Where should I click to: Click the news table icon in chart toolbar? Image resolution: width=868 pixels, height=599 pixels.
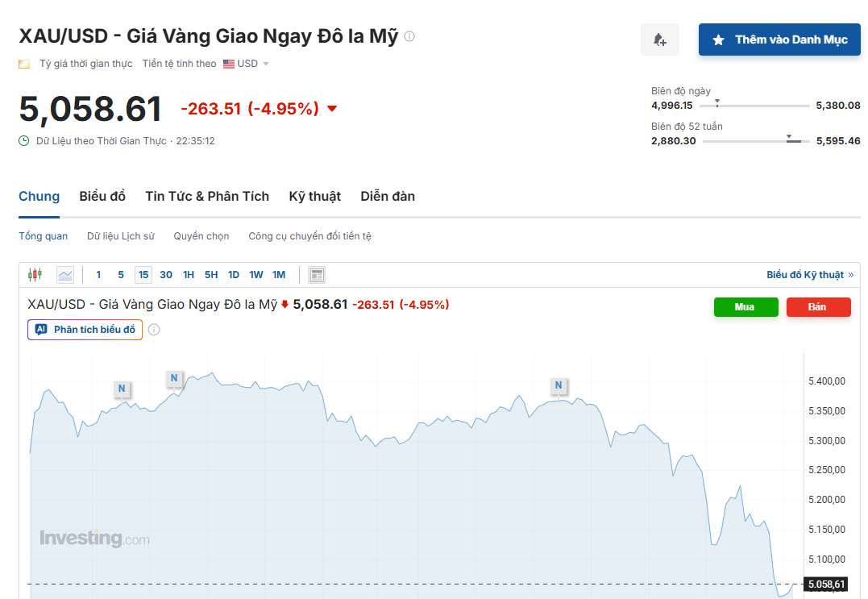[x=317, y=275]
